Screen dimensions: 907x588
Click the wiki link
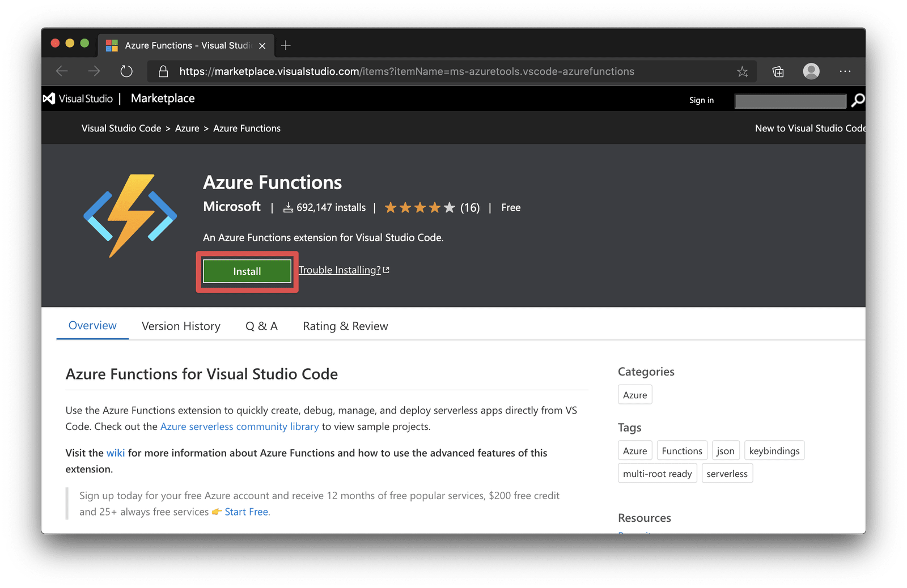[116, 453]
